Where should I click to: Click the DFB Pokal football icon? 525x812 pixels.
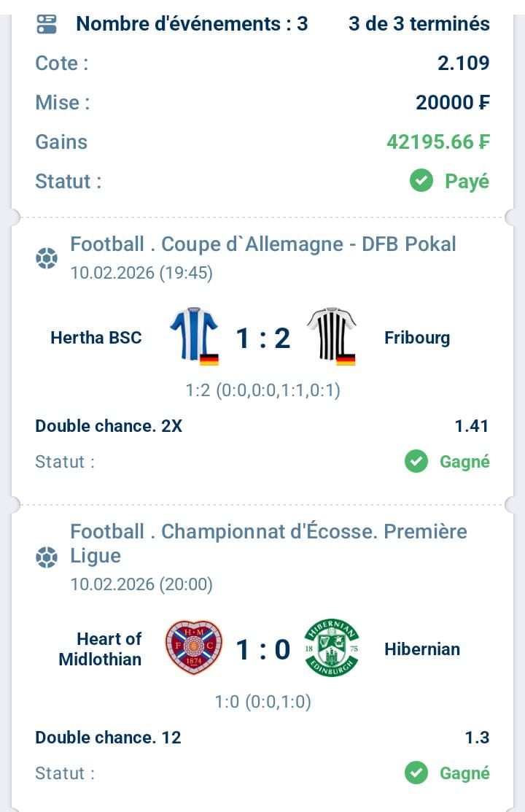pos(47,258)
